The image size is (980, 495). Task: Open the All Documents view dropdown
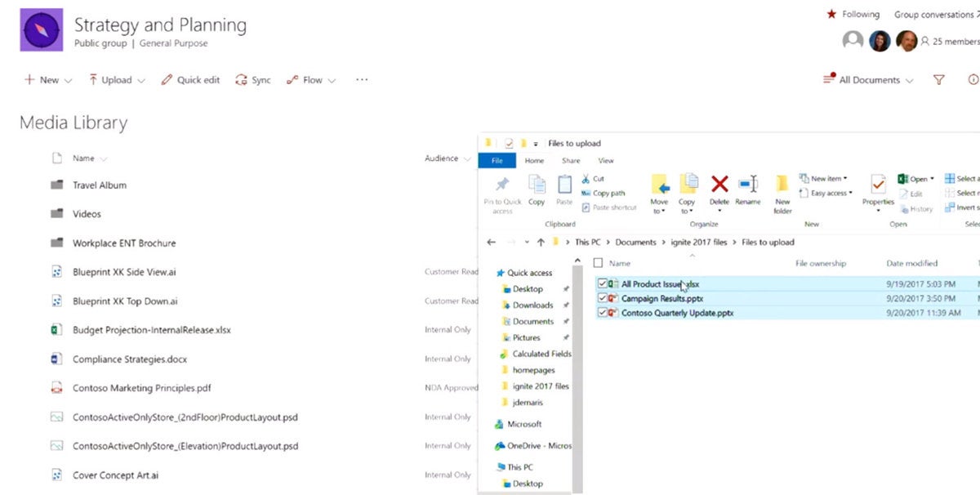pos(868,80)
